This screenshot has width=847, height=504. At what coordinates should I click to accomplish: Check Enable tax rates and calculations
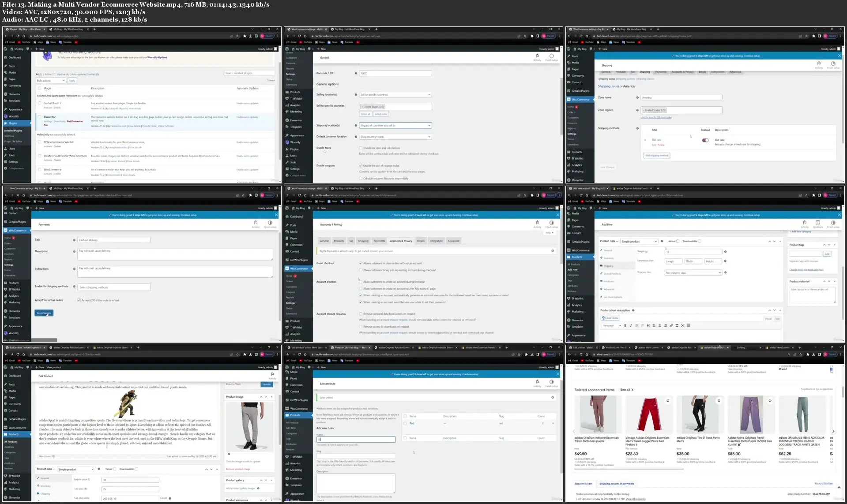[x=361, y=148]
